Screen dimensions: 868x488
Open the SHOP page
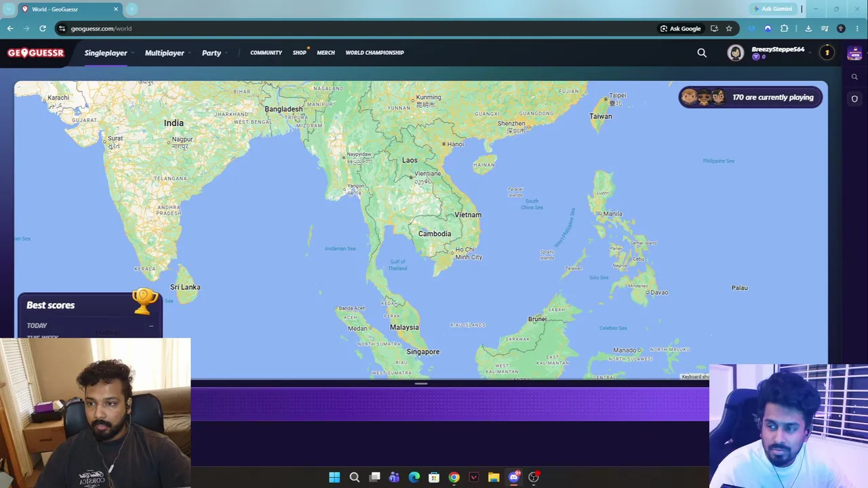click(299, 53)
